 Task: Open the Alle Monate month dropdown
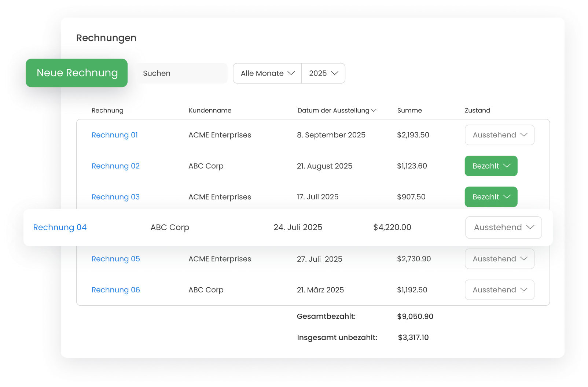pyautogui.click(x=267, y=73)
